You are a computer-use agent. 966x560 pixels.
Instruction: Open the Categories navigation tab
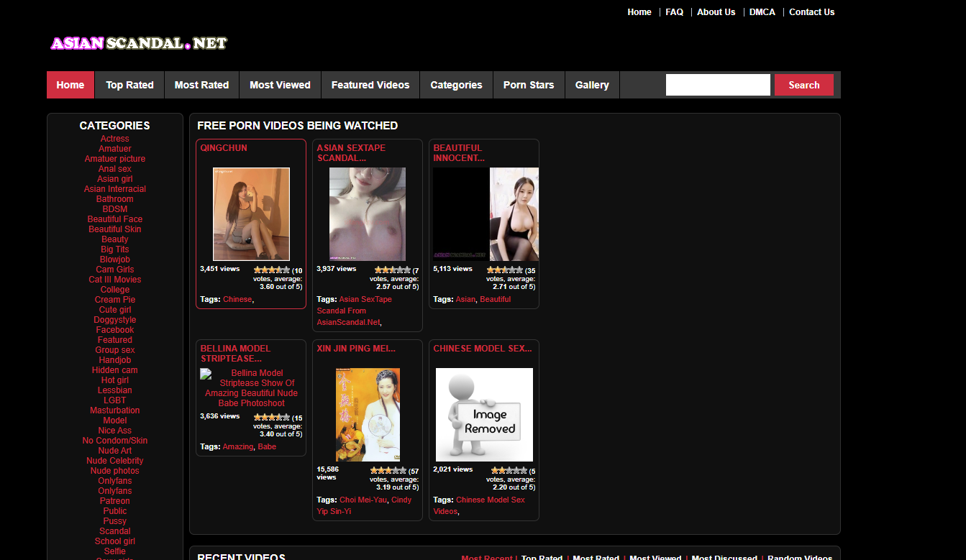[456, 85]
